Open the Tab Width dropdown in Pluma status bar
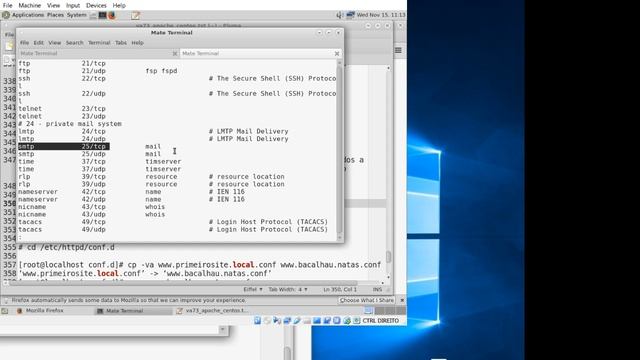The height and width of the screenshot is (360, 640). click(x=288, y=289)
